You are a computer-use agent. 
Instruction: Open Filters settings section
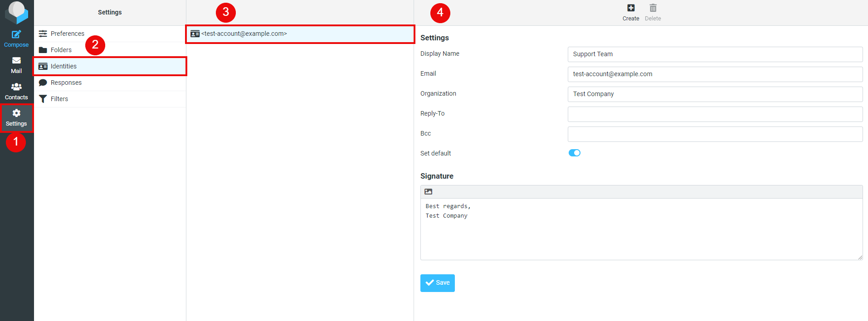pos(59,99)
